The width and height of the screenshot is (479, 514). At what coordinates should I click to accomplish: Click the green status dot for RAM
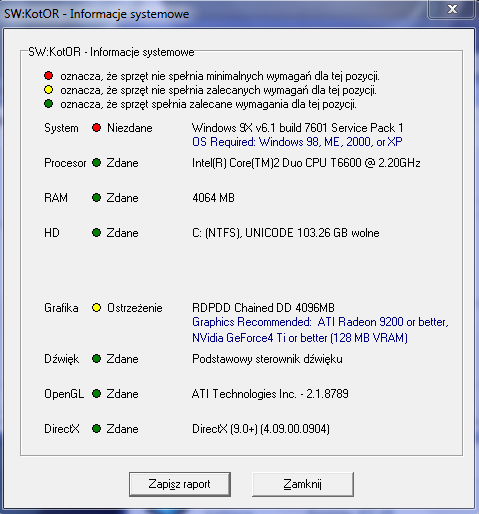point(96,198)
